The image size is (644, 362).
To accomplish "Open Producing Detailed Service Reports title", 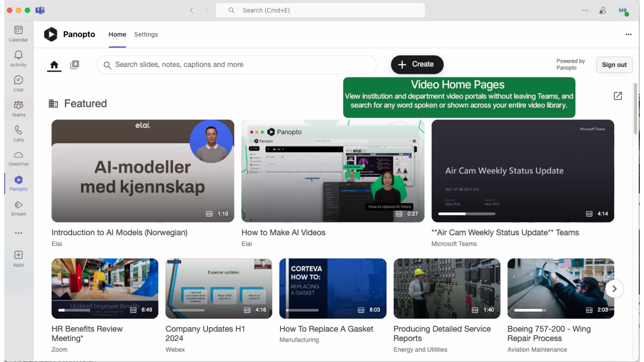I will click(x=442, y=334).
